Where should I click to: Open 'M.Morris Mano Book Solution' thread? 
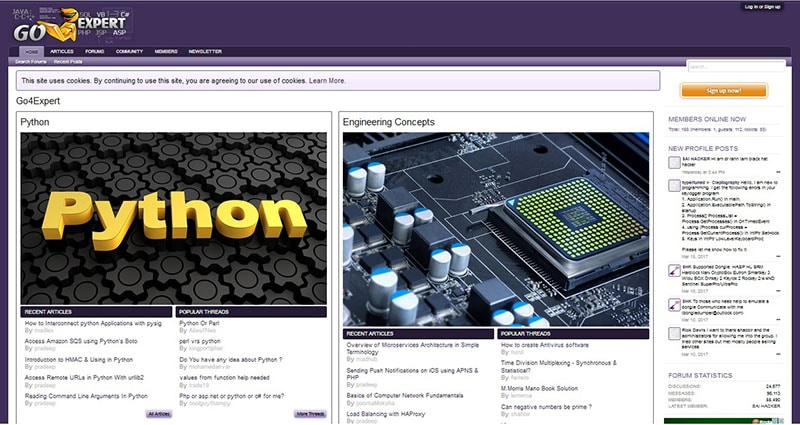(539, 388)
